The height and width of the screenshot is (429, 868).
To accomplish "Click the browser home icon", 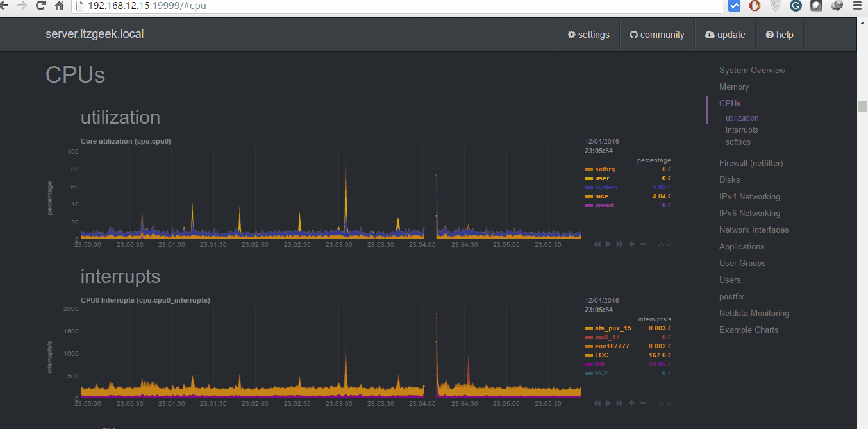I will 58,5.
